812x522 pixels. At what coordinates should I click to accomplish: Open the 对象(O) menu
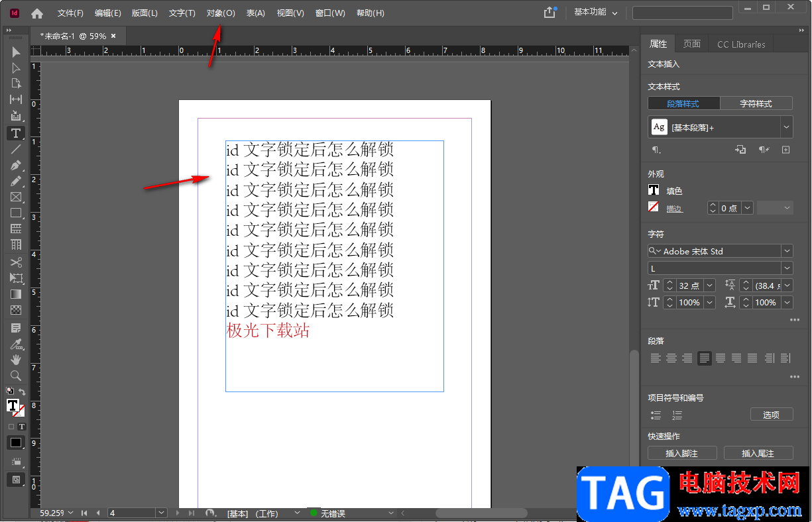coord(221,13)
